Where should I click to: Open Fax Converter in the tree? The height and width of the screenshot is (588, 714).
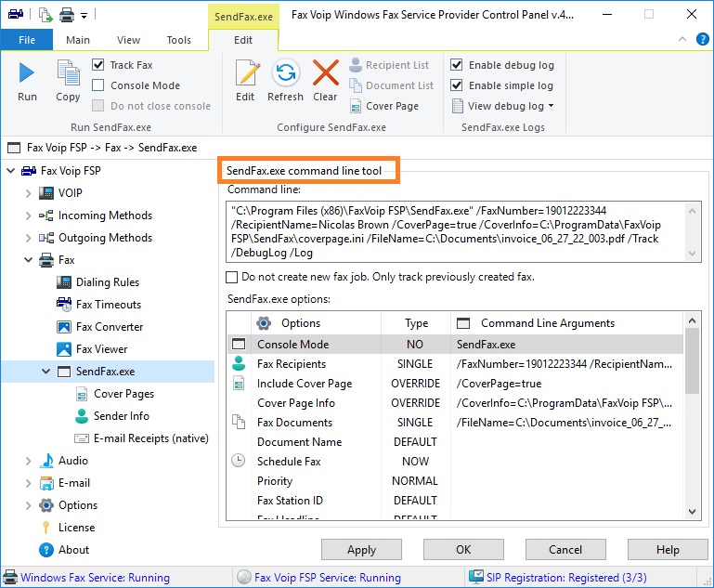110,327
